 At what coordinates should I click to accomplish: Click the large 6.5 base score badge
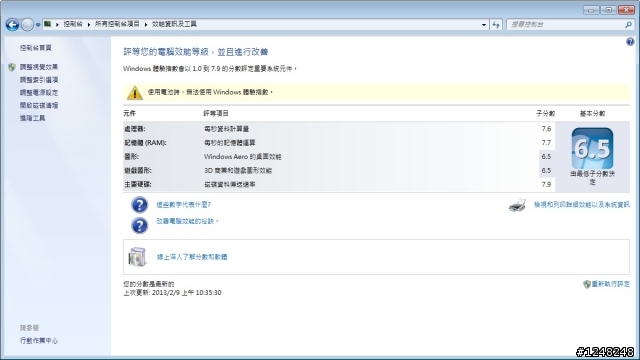click(x=592, y=148)
